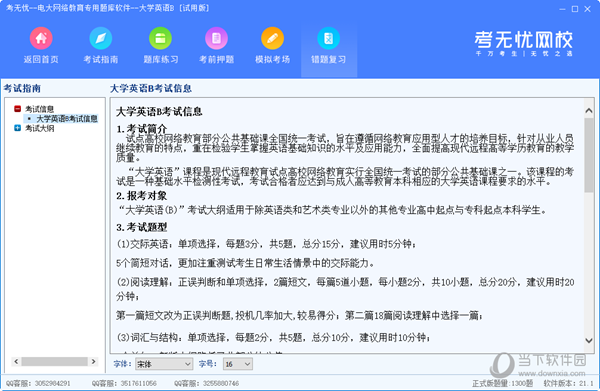Click 正式版题量 1300题 status text

(502, 383)
